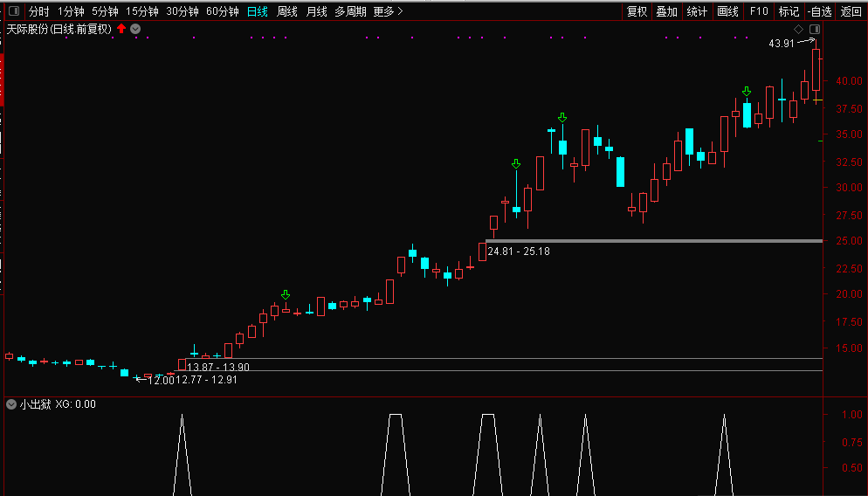Screen dimensions: 868x496
Task: Click -自选 to remove from watchlist
Action: pos(819,11)
